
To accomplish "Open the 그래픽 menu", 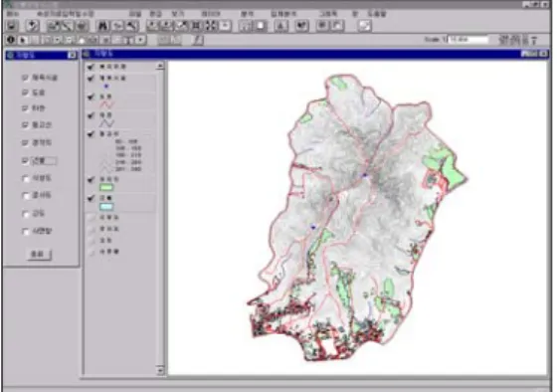I will coord(328,14).
